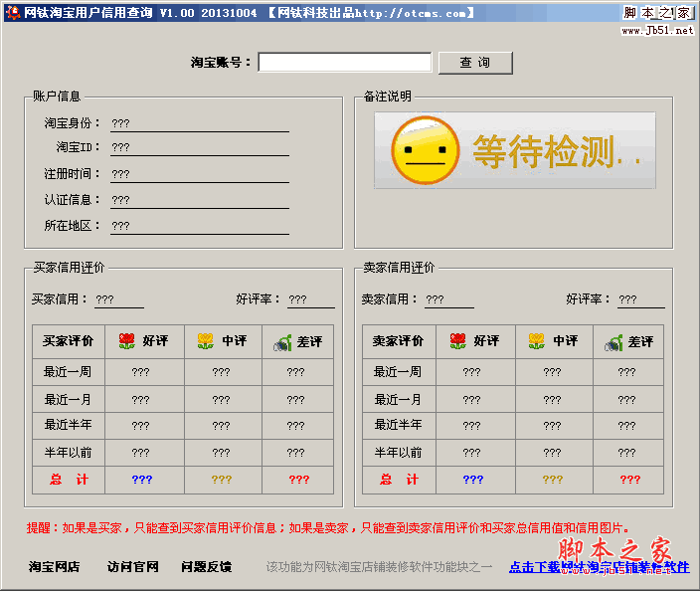
Task: Click the 等待检测 status banner
Action: (x=515, y=150)
